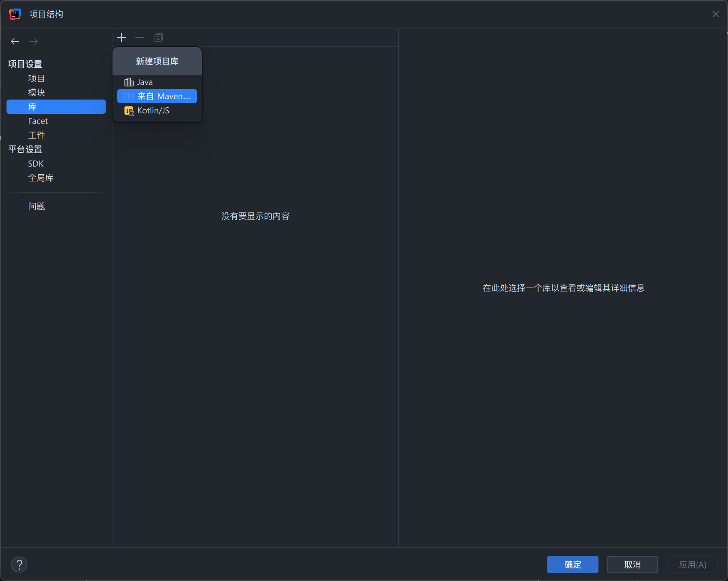Click the plus icon to add library

click(x=121, y=38)
